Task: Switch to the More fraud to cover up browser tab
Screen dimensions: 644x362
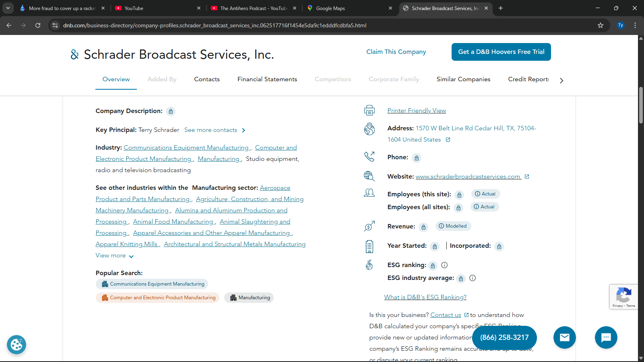Action: pos(62,8)
